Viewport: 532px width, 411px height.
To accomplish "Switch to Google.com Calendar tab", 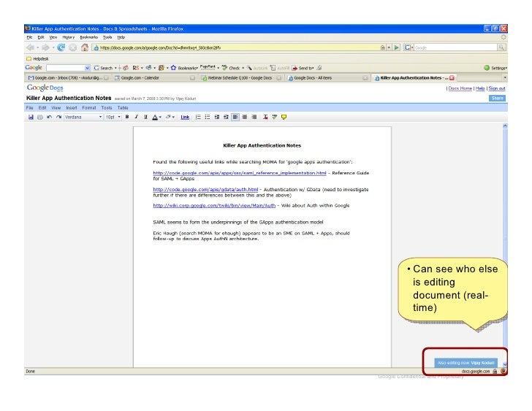I will 154,78.
